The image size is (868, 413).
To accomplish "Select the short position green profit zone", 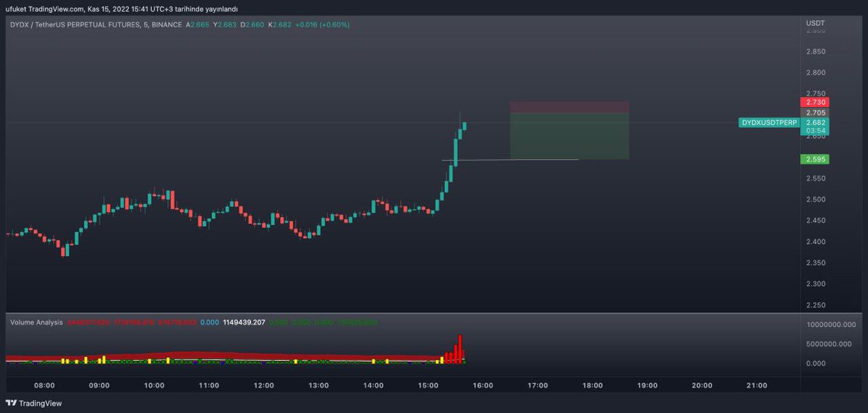I will tap(569, 135).
